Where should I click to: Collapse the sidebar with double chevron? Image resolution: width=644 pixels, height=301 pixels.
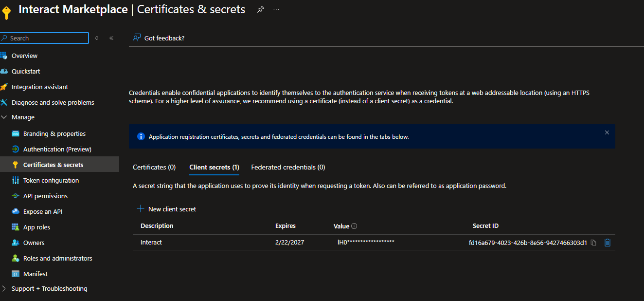coord(111,38)
